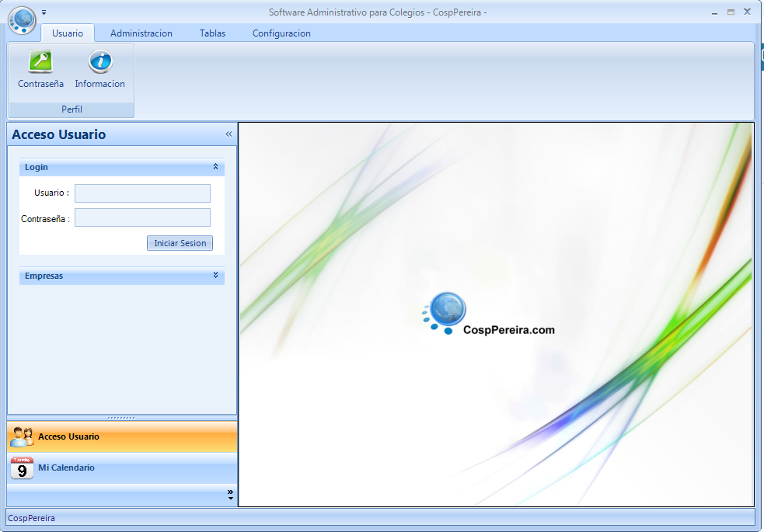This screenshot has width=764, height=532.
Task: Open Mi Calendario from navigation pane
Action: coord(66,468)
